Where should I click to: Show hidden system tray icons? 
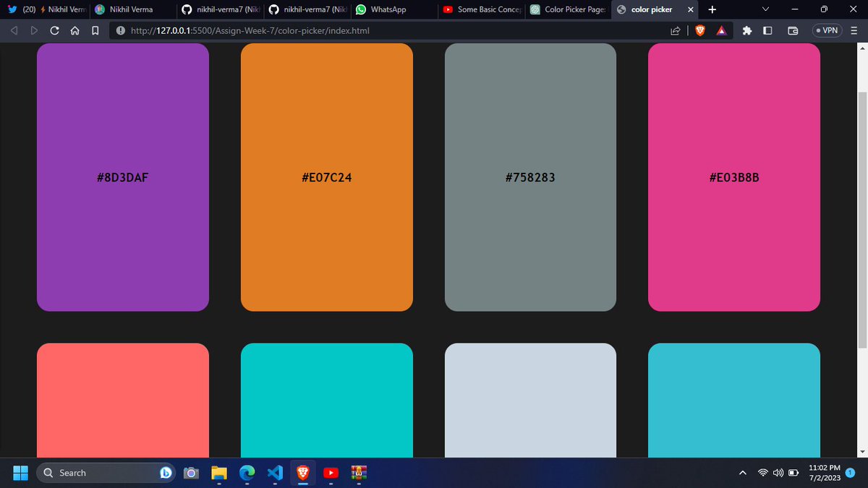click(x=742, y=473)
